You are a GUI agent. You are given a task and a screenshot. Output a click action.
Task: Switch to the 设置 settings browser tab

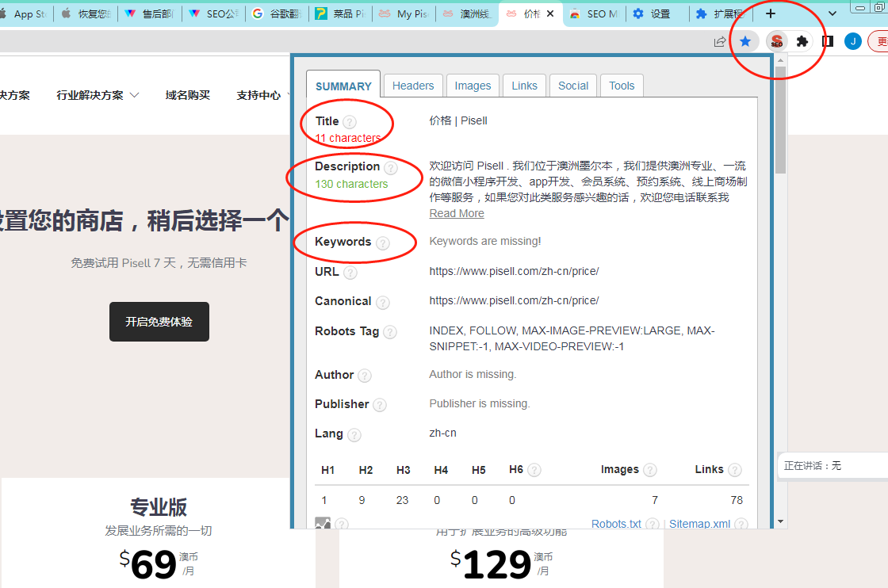(658, 13)
